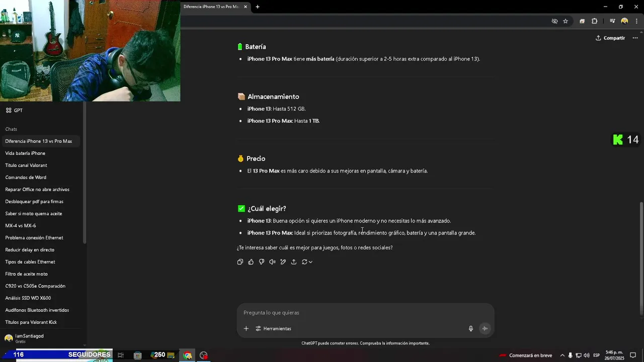Give the response a thumbs up
Image resolution: width=644 pixels, height=362 pixels.
click(251, 262)
